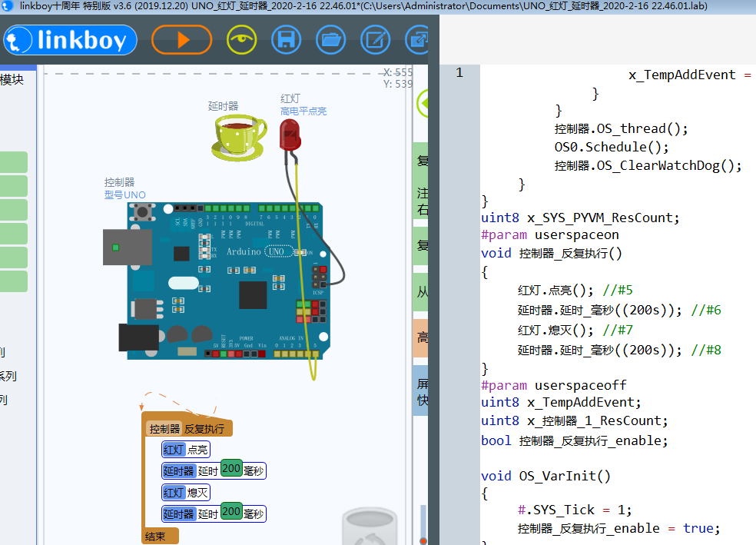Collapse the right panel with green arrow
Screen dimensions: 756x545
423,102
